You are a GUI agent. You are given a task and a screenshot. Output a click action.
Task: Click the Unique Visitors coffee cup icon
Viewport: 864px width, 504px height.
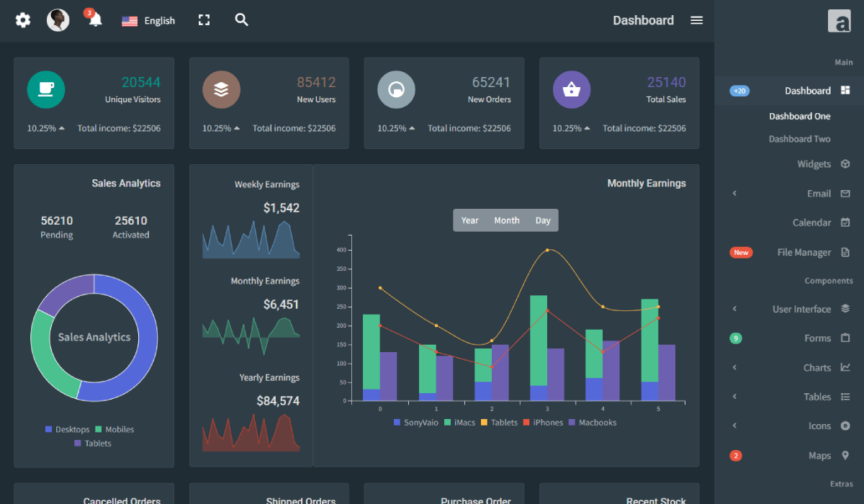pyautogui.click(x=46, y=89)
